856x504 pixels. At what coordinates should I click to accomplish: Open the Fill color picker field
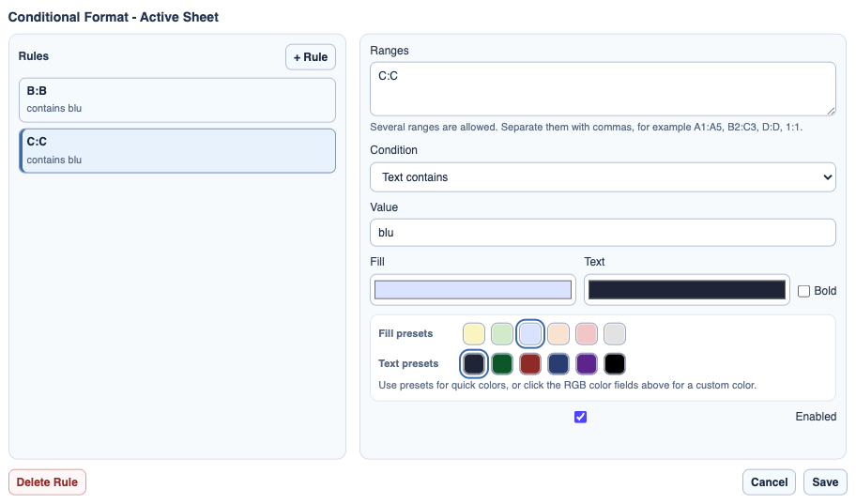[473, 290]
